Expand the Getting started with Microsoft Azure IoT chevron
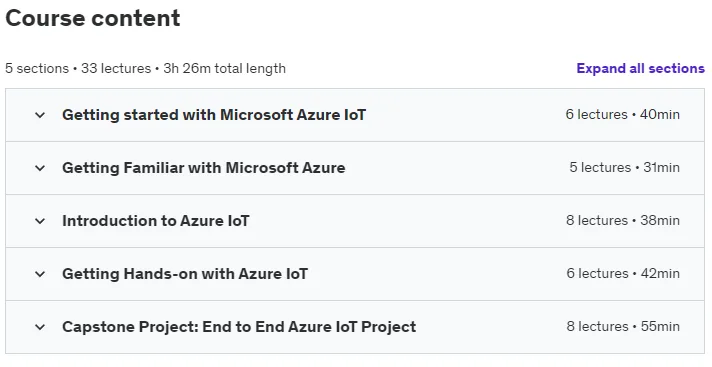 click(x=40, y=115)
